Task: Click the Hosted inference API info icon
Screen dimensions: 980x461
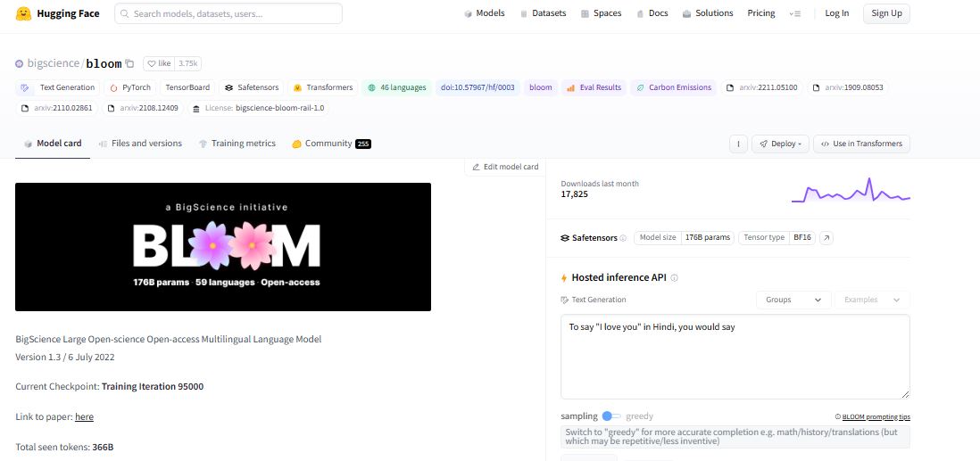Action: (674, 278)
